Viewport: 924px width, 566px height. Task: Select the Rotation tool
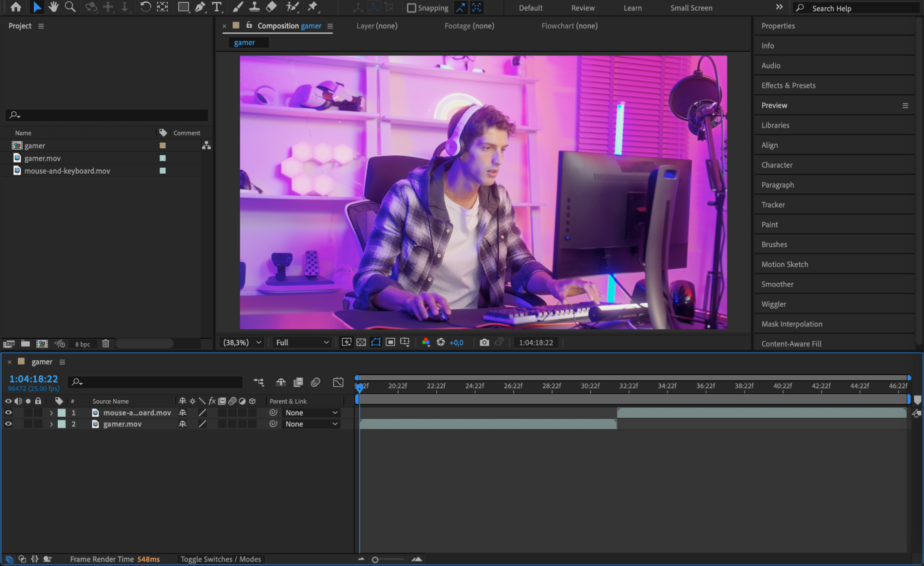(145, 7)
